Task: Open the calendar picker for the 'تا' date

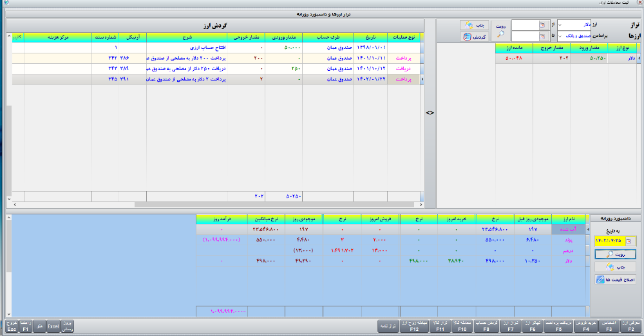Action: point(542,37)
